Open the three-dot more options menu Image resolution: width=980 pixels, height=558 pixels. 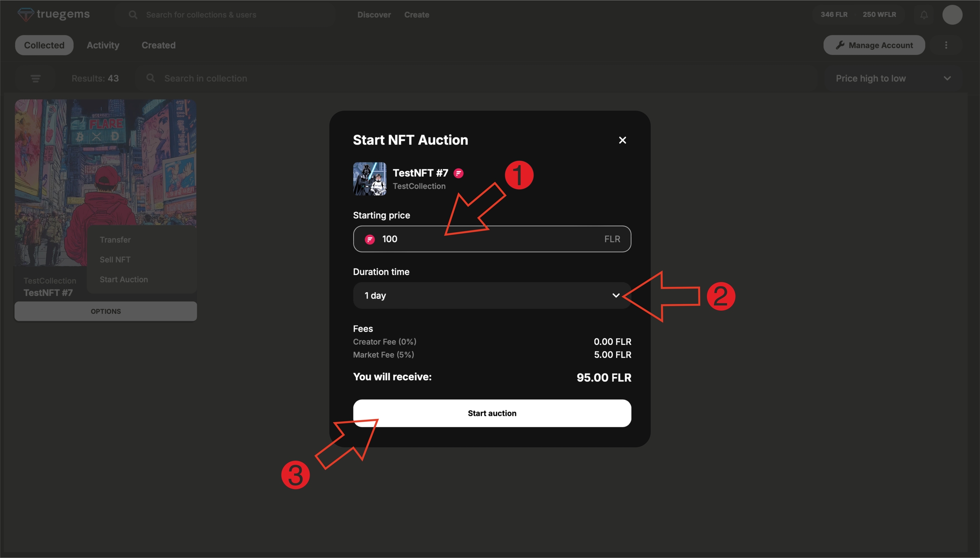point(946,45)
